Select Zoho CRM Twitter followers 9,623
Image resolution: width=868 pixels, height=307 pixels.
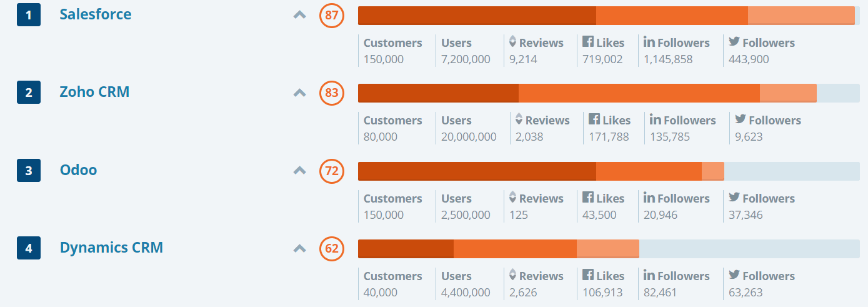point(749,137)
